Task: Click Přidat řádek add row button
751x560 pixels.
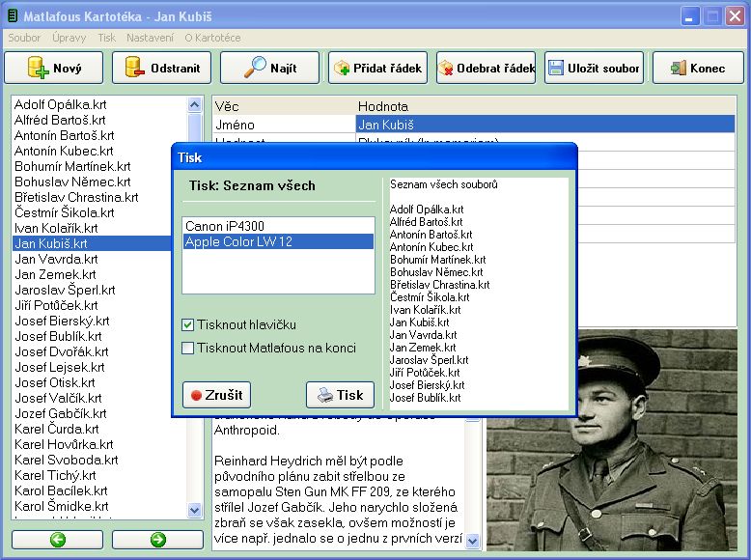Action: coord(377,68)
